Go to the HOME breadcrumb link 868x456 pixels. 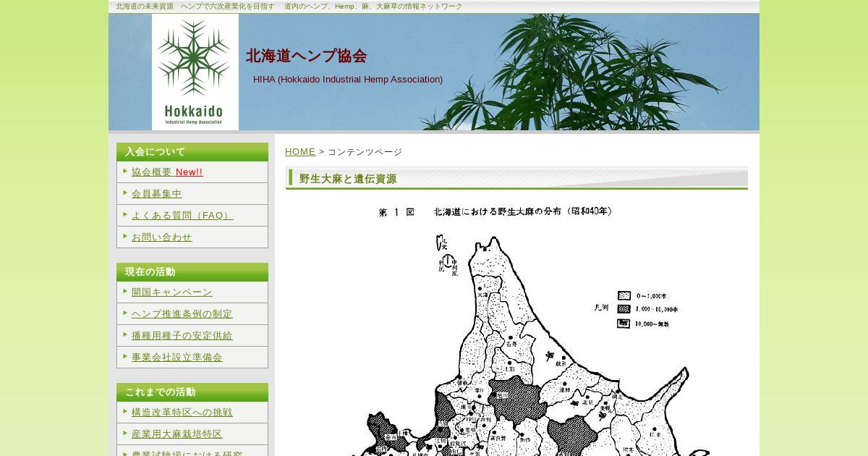point(300,151)
